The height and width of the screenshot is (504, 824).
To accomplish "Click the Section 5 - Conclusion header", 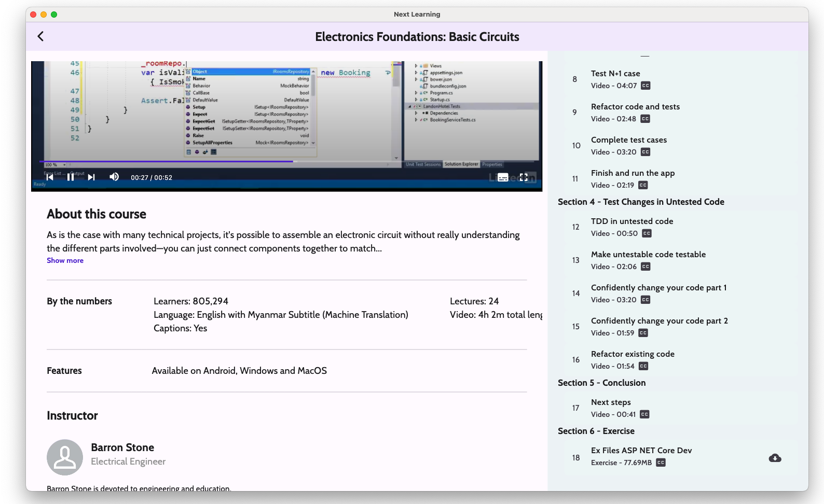I will pos(601,383).
